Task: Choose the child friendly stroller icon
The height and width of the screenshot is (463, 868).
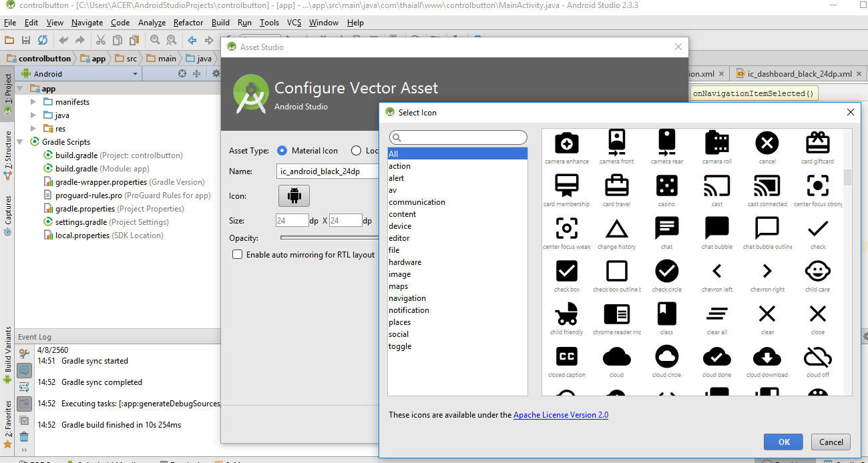Action: [x=566, y=314]
